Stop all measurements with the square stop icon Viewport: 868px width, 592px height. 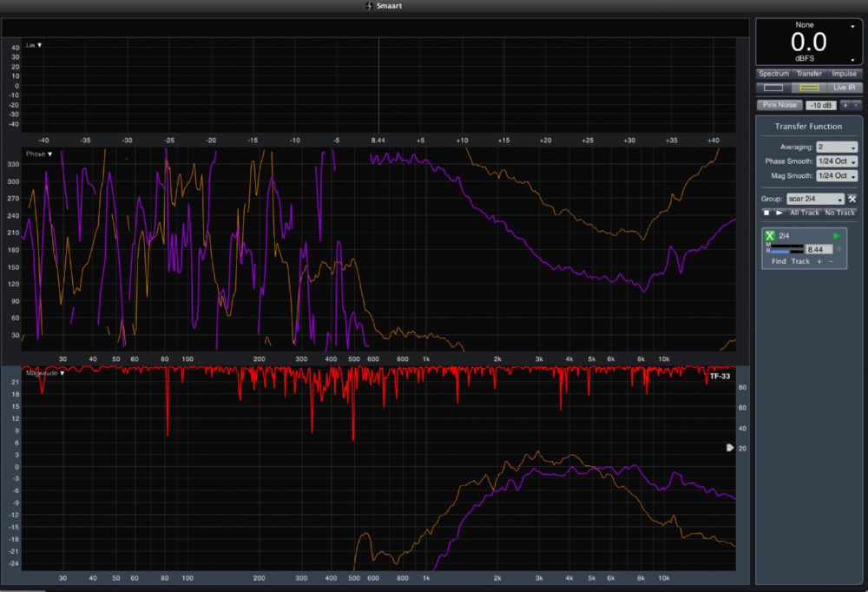[766, 213]
